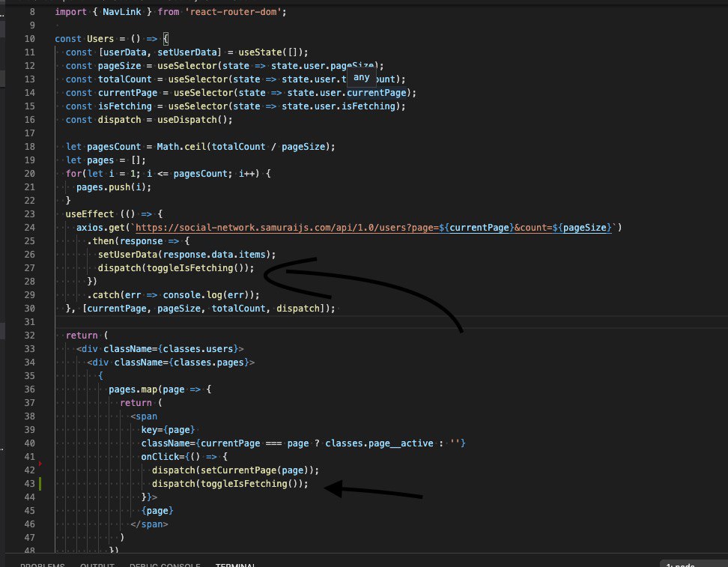Open the OUTPUT panel tab
Image resolution: width=728 pixels, height=567 pixels.
coord(97,565)
